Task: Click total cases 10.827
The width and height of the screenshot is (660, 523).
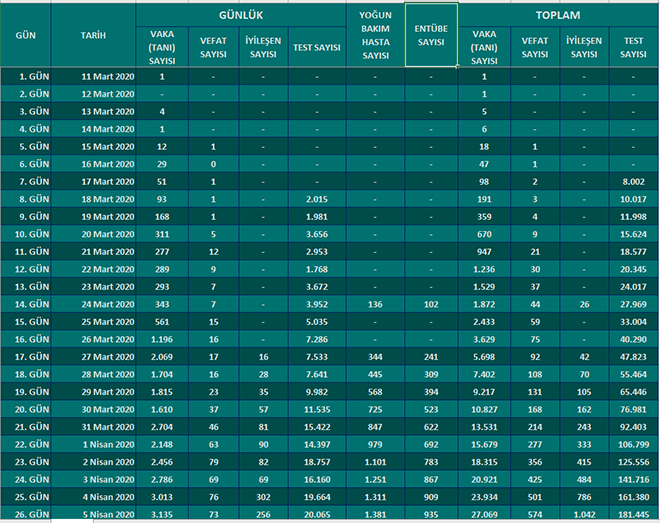Action: coord(484,410)
